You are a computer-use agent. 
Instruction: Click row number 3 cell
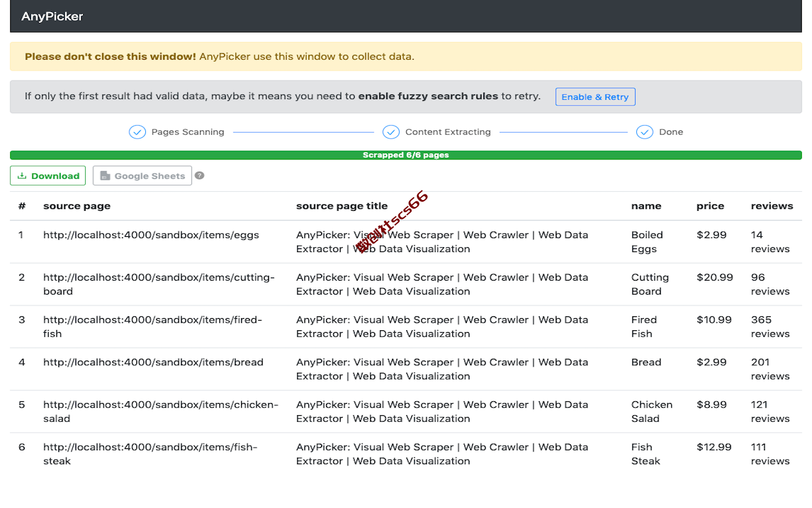pos(22,320)
